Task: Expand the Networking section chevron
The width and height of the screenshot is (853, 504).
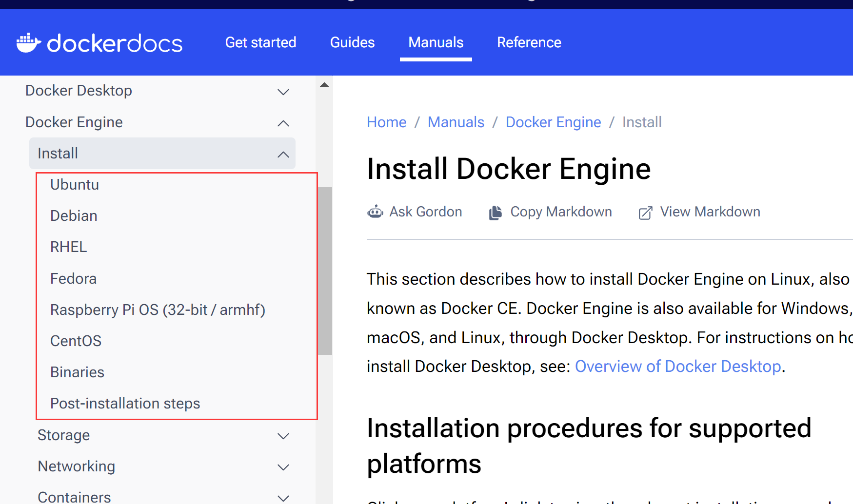Action: point(283,467)
